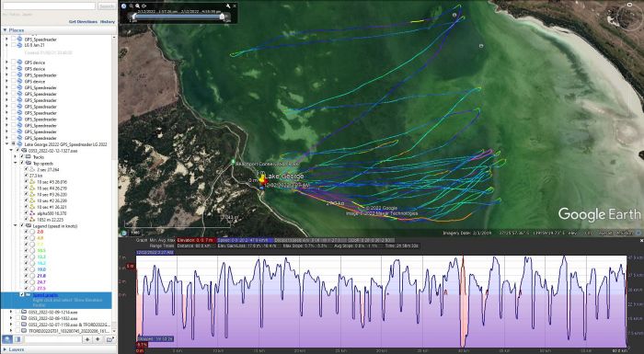
Task: Close the elevation profile panel
Action: pos(641,241)
